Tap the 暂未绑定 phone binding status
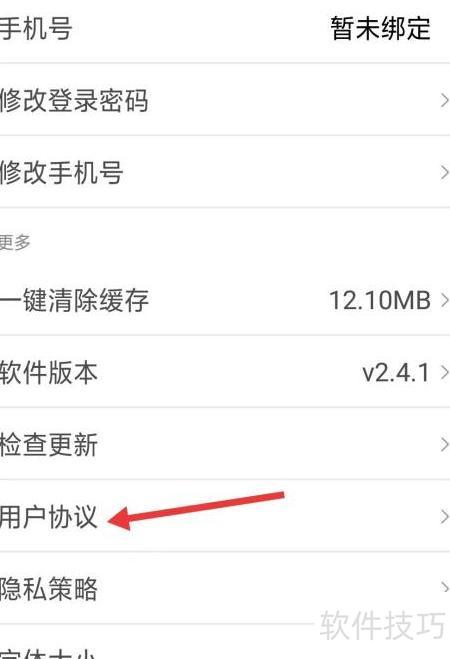450x659 pixels. coord(380,29)
